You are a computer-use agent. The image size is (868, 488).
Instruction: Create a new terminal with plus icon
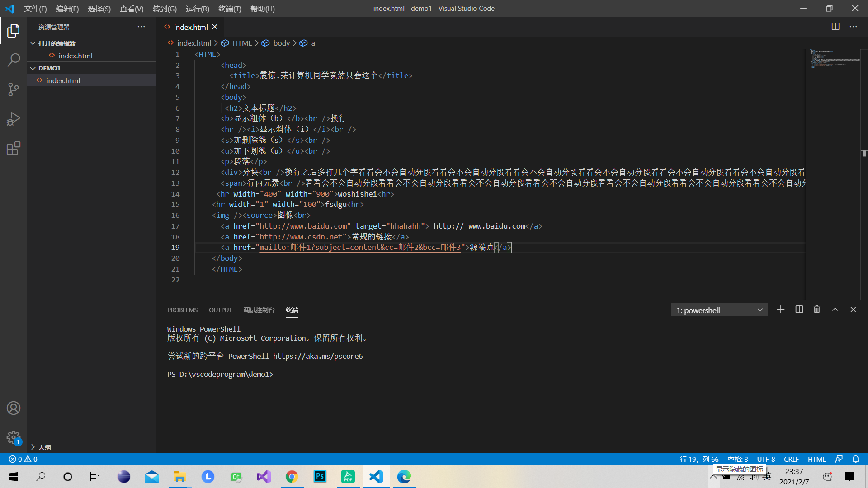point(781,310)
